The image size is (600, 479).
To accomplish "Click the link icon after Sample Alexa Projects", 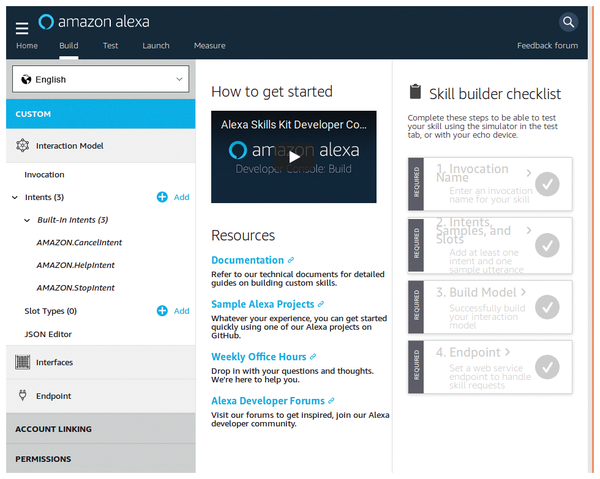I will (321, 304).
